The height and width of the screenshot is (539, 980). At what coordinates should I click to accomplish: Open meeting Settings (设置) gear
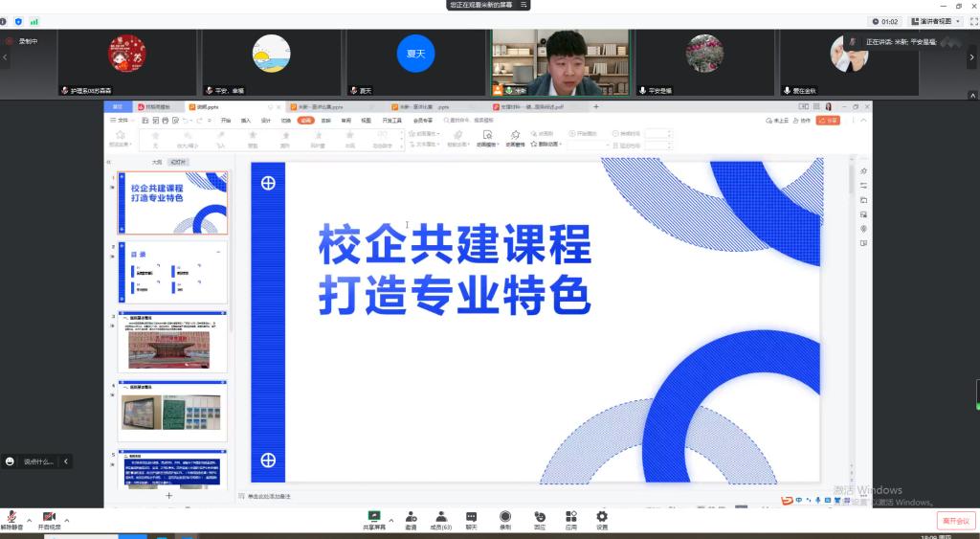(602, 517)
